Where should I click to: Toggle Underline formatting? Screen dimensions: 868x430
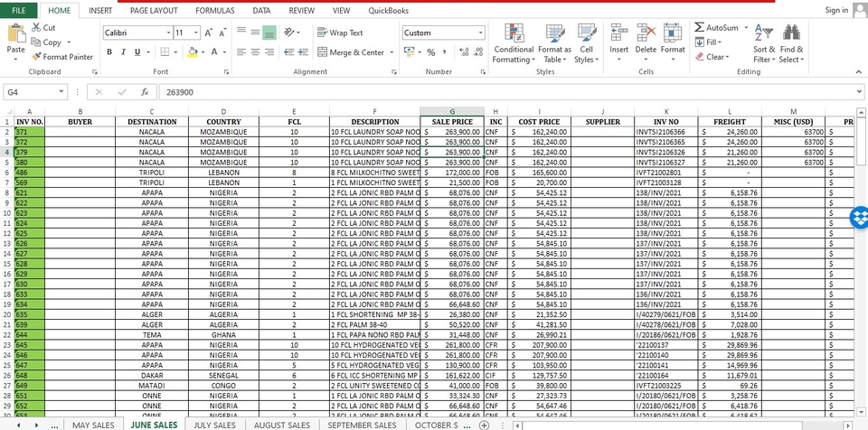point(137,52)
